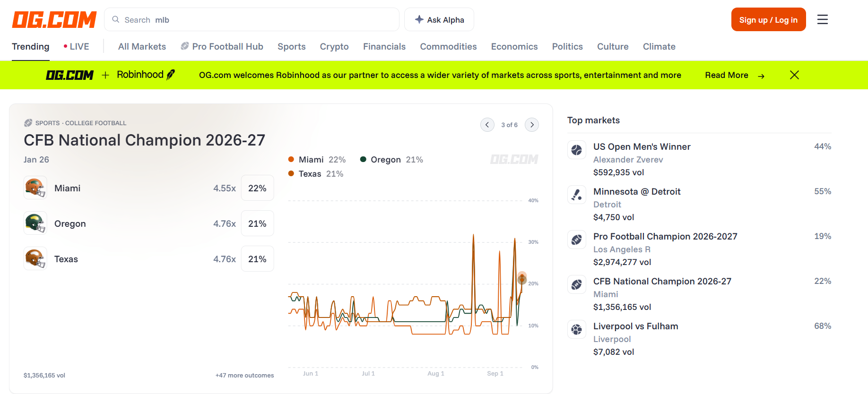Click Miami orange legend dot
Image resolution: width=868 pixels, height=394 pixels.
pyautogui.click(x=291, y=159)
